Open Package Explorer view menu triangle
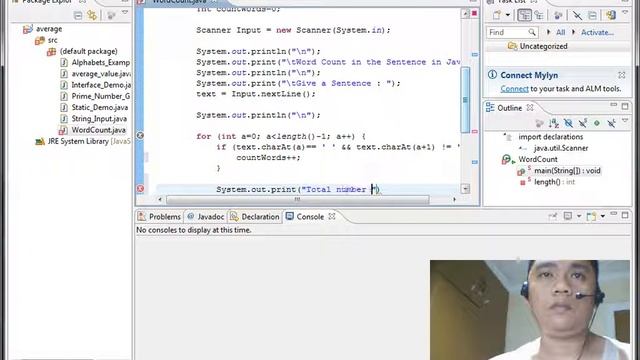640x360 pixels. (x=125, y=13)
